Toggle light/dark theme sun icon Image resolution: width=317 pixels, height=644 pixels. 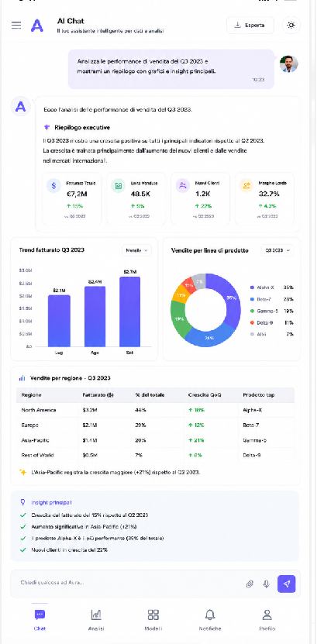click(x=291, y=26)
